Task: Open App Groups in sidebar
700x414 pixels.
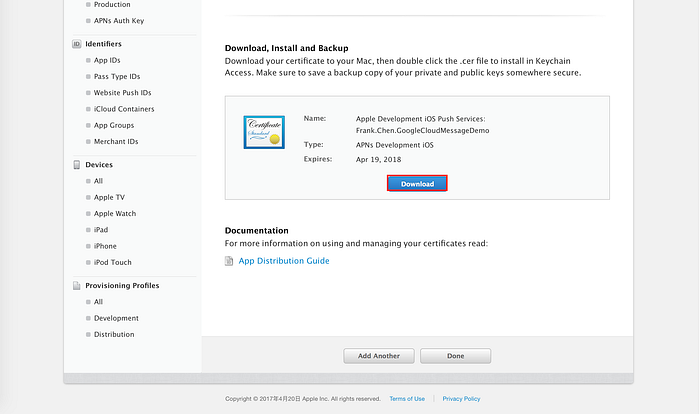Action: coord(114,125)
